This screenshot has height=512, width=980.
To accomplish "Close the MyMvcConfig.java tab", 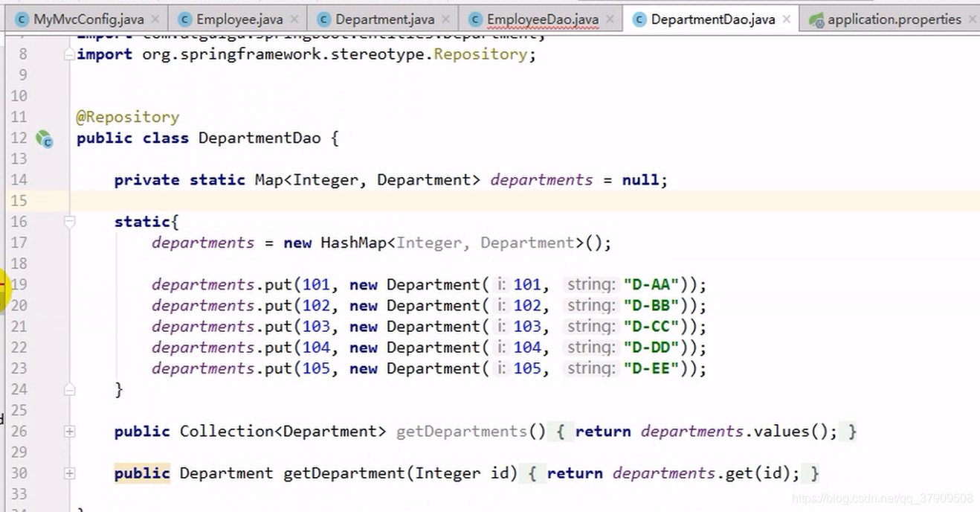I will click(x=155, y=19).
